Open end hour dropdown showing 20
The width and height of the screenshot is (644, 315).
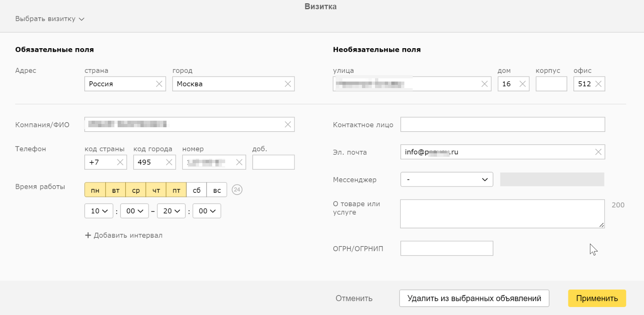tap(171, 211)
